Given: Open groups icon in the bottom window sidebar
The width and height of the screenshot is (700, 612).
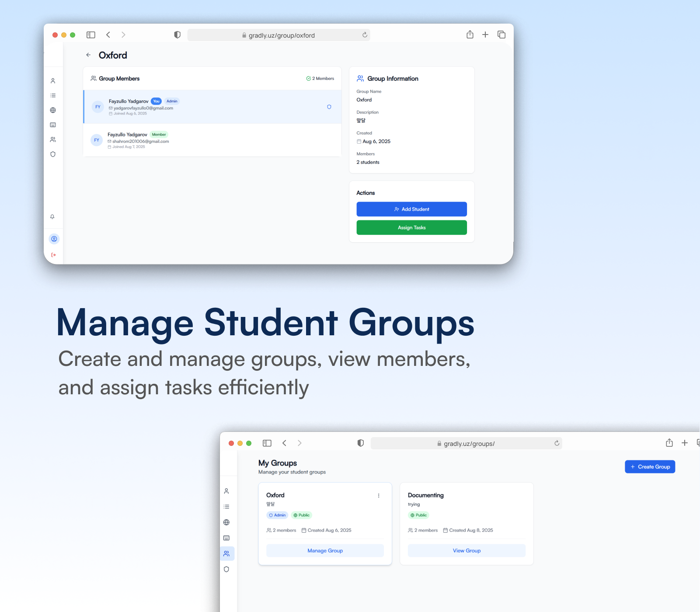Looking at the screenshot, I should tap(226, 553).
